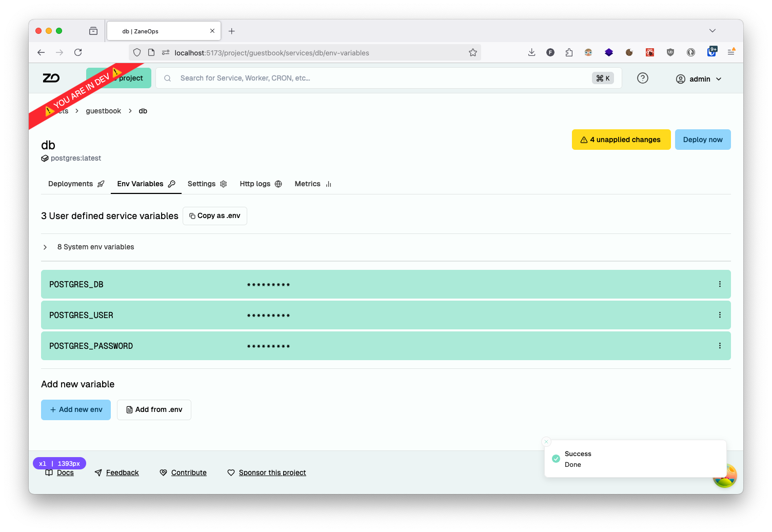Click the dark circular F extension icon
This screenshot has width=772, height=532.
pos(550,52)
